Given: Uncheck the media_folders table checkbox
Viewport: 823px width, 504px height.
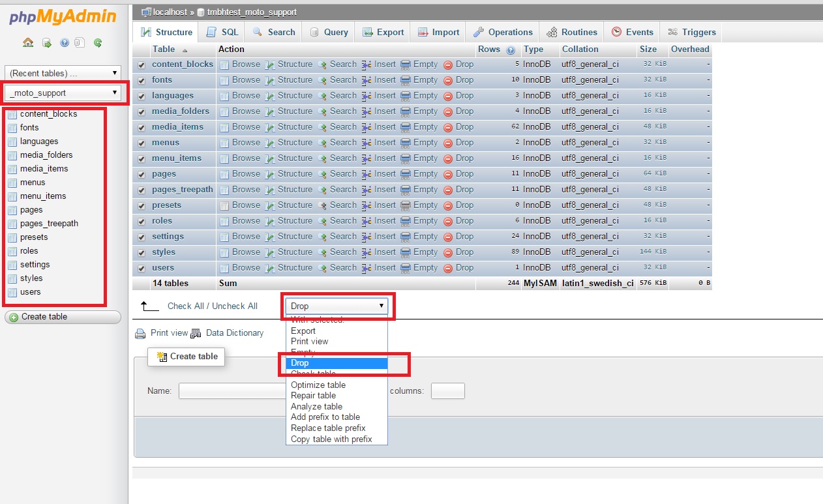Looking at the screenshot, I should click(x=142, y=111).
